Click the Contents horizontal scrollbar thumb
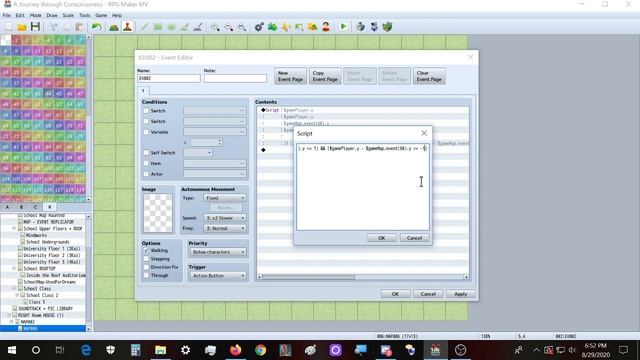 click(309, 277)
